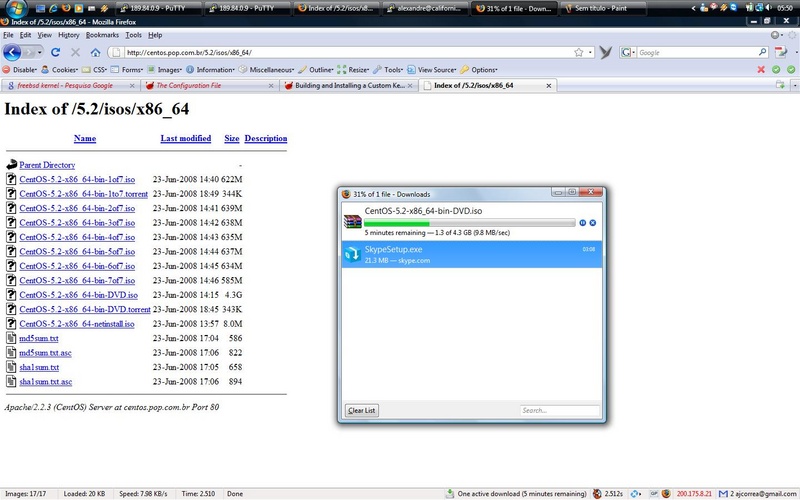Switch to 'Building and Installing a Custom Ke...' tab
The width and height of the screenshot is (800, 500).
tap(349, 86)
